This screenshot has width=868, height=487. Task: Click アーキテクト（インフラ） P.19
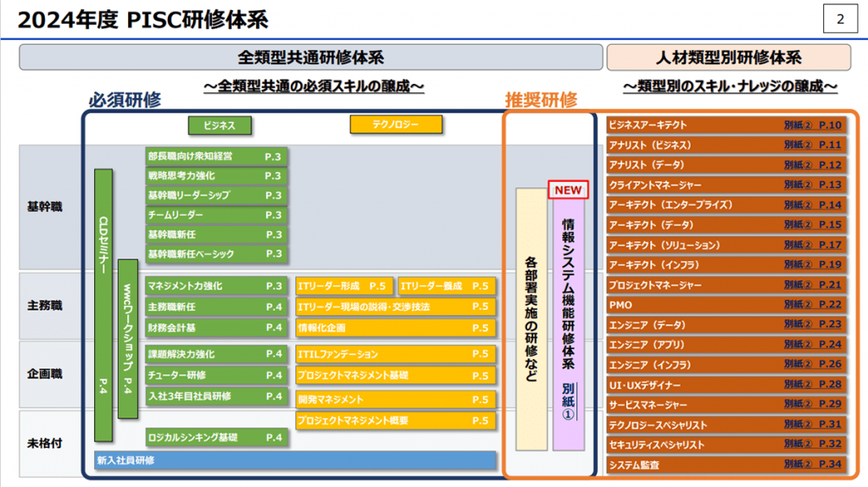point(726,264)
